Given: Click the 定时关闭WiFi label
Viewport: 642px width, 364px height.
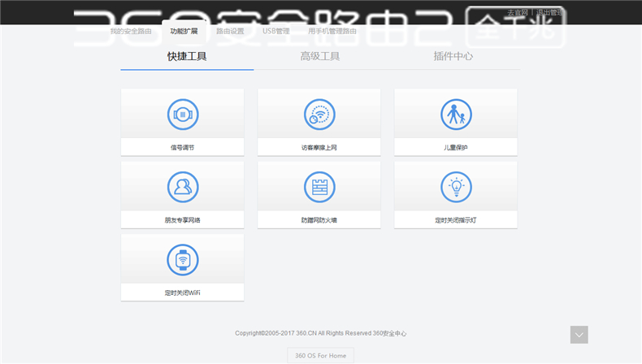Looking at the screenshot, I should point(183,292).
